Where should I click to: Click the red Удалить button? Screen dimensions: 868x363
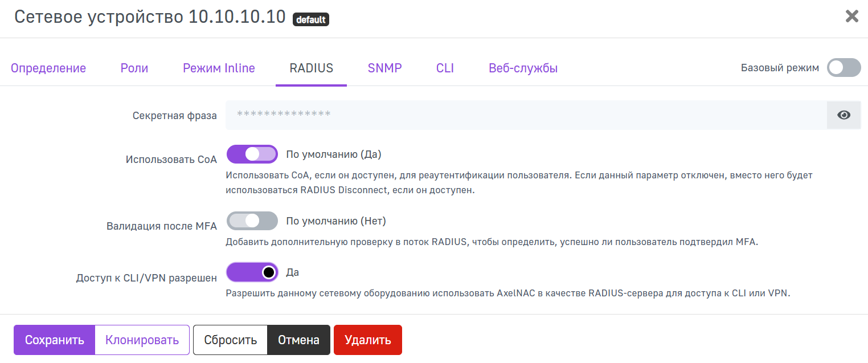(x=367, y=340)
